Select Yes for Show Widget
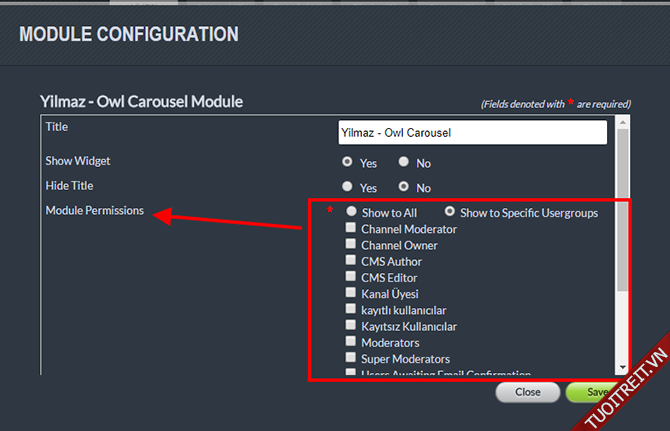This screenshot has width=670, height=431. (x=347, y=161)
